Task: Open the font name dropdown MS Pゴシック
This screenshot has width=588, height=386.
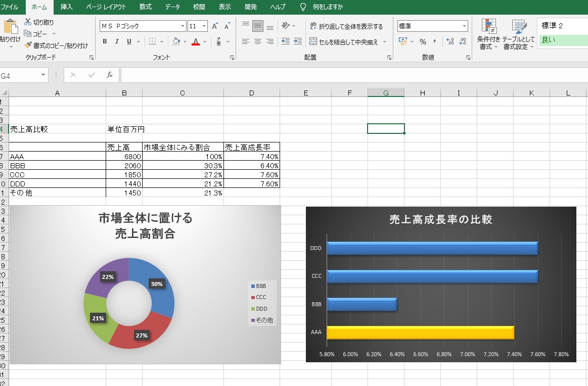Action: click(x=183, y=26)
